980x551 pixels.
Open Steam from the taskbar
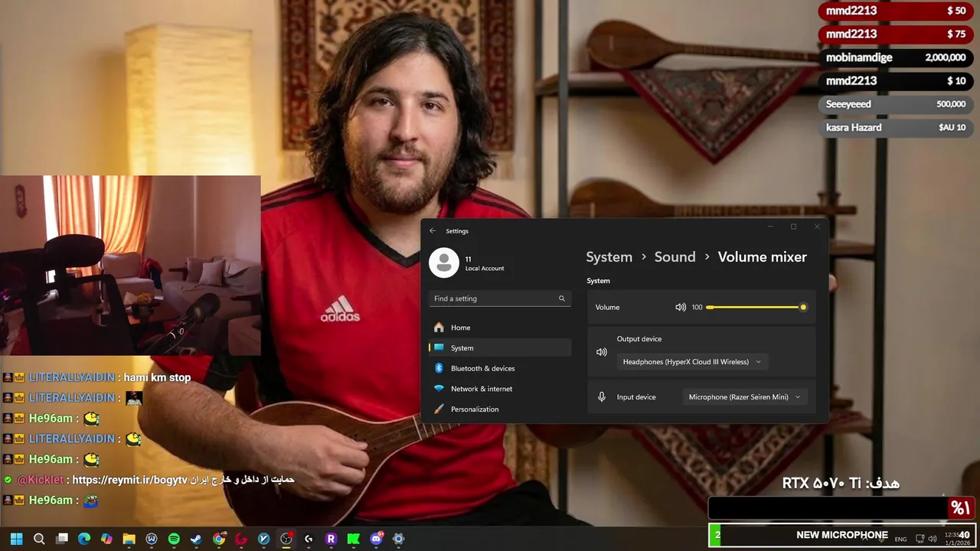pos(196,539)
